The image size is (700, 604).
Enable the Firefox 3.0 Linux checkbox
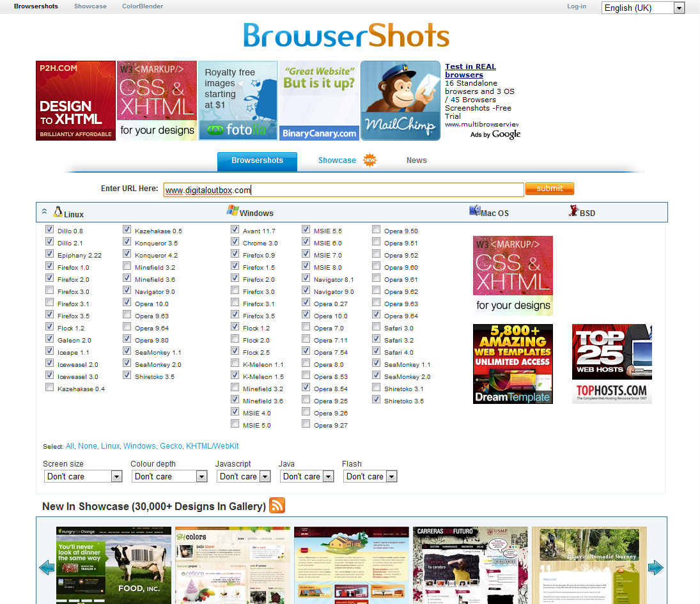coord(50,291)
